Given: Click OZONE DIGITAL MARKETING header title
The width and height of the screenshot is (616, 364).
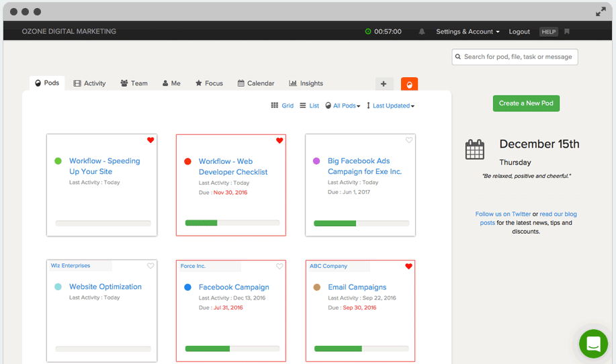Looking at the screenshot, I should tap(69, 32).
